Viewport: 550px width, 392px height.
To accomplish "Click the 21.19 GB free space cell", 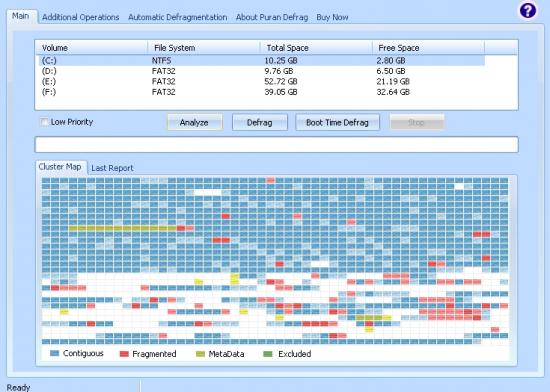I will (x=393, y=81).
